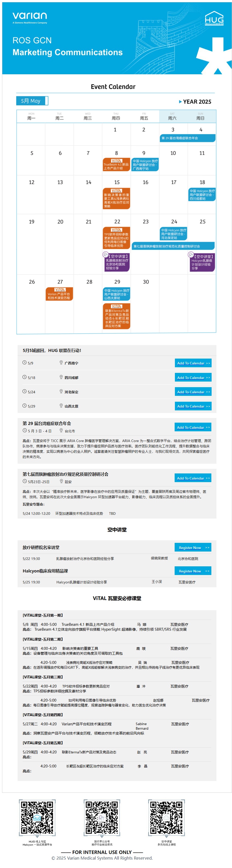Click speaker name Sabine Bernard
This screenshot has height=868, width=232.
pos(142,726)
